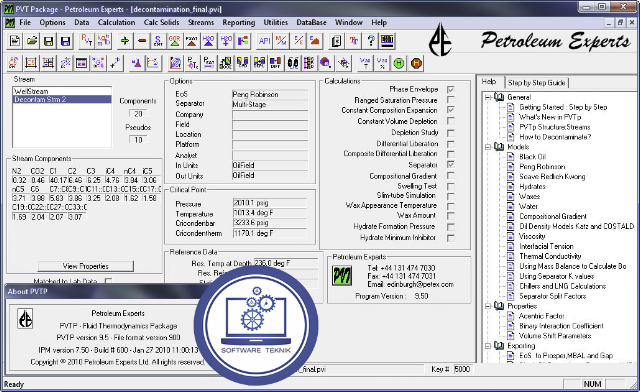Click the GOR toolbar icon
The image size is (640, 392).
[x=175, y=41]
